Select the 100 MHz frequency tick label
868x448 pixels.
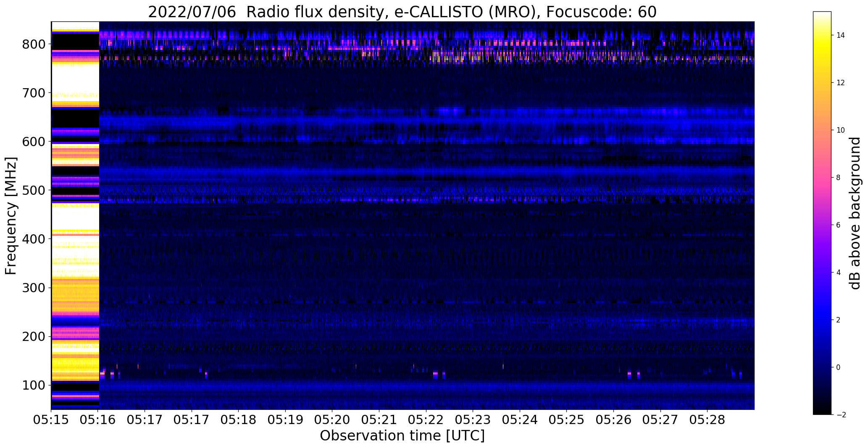coord(34,385)
